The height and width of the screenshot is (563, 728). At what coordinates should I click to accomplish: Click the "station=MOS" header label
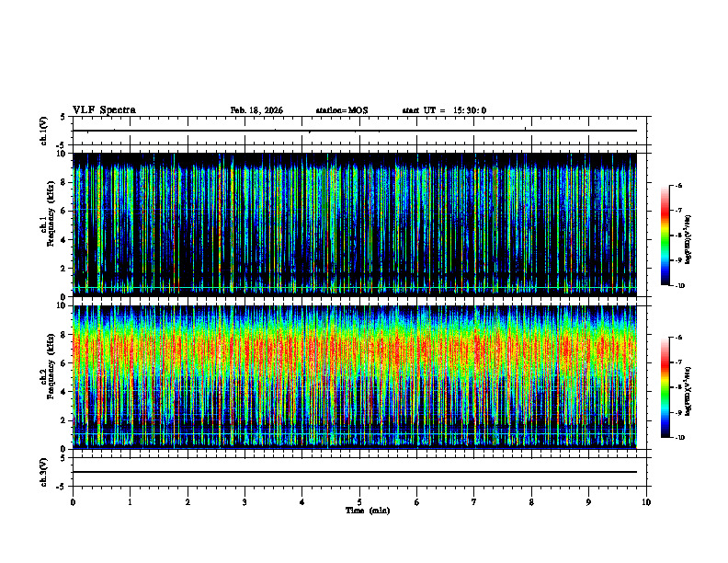pos(342,110)
